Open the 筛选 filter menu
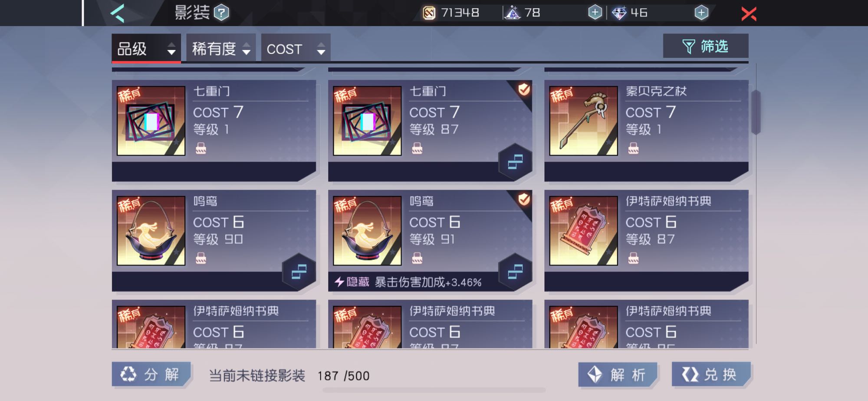Image resolution: width=868 pixels, height=401 pixels. tap(706, 46)
